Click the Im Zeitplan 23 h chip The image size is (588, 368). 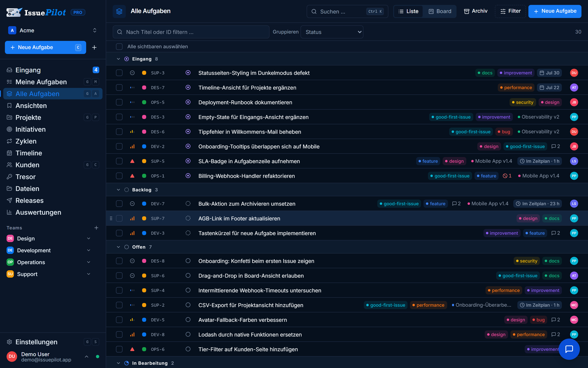pyautogui.click(x=537, y=203)
